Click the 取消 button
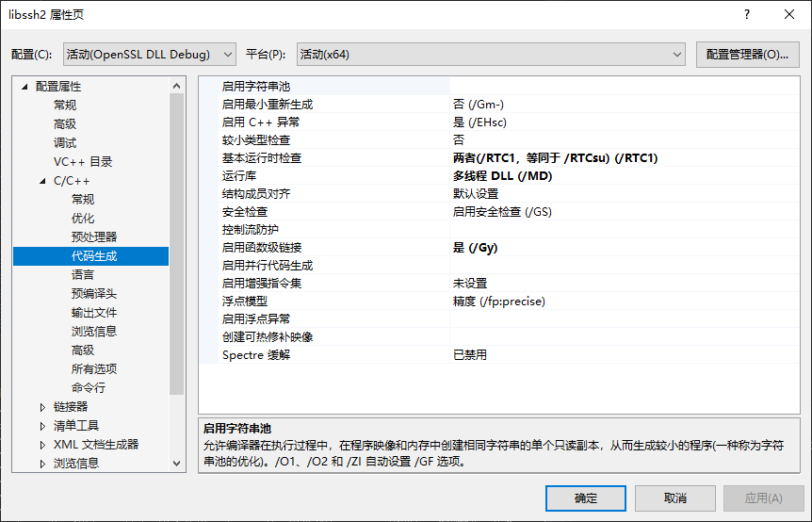 click(675, 498)
